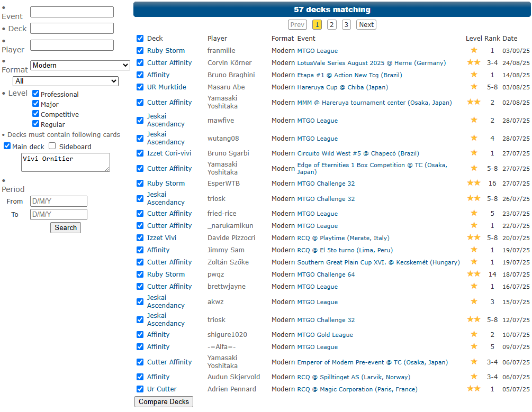Open Edge of Eternities 1 Box Competition event

[x=372, y=168]
